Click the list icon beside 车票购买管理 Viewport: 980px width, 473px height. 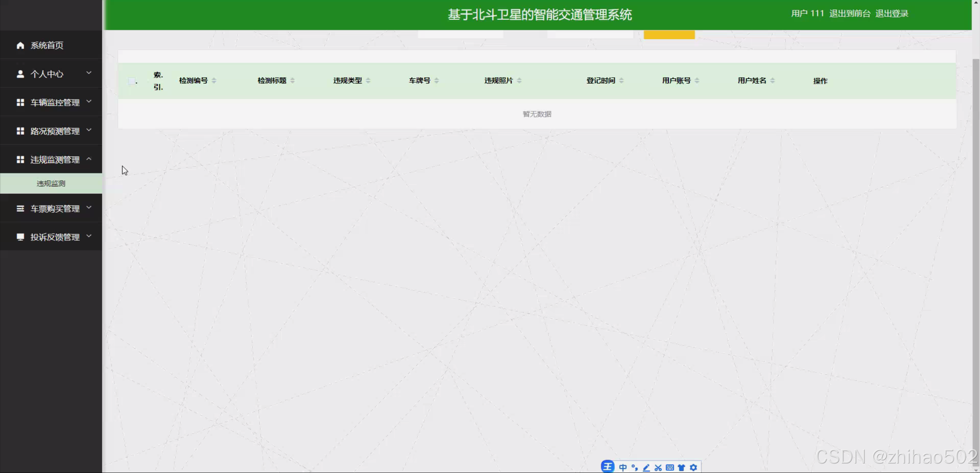point(20,209)
